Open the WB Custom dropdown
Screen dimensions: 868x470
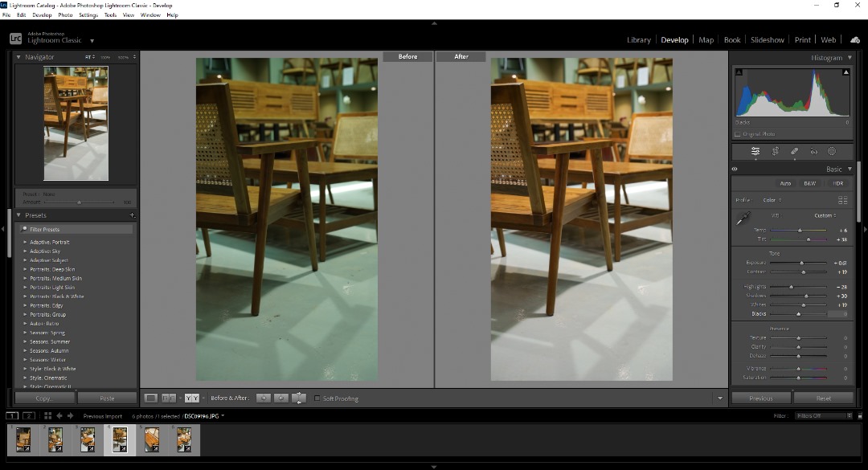pos(825,215)
